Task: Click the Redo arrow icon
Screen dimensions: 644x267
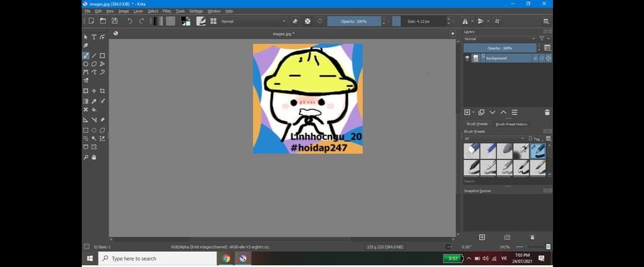Action: point(142,21)
